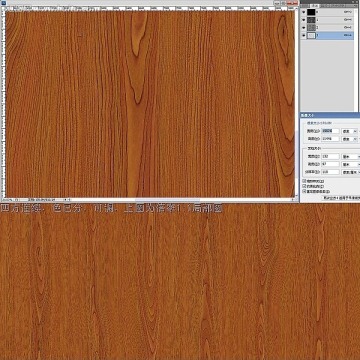Toggle visibility of the second channel row

coord(303,20)
